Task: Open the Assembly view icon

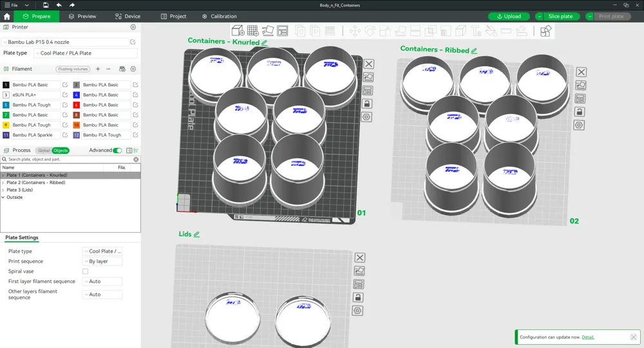Action: (x=545, y=31)
